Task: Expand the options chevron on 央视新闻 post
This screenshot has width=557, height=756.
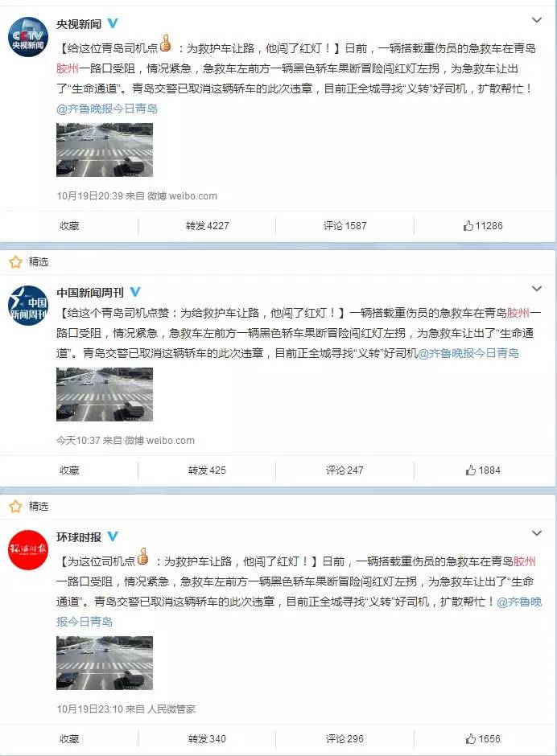Action: click(x=536, y=20)
